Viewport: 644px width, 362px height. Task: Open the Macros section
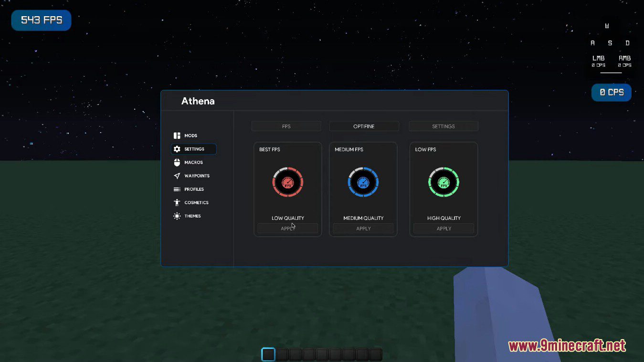pos(194,162)
